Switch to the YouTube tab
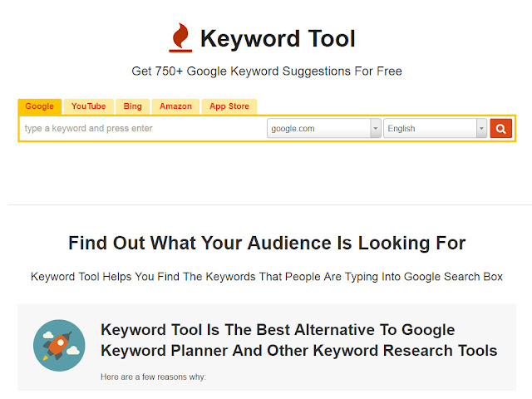The width and height of the screenshot is (532, 399). 88,106
